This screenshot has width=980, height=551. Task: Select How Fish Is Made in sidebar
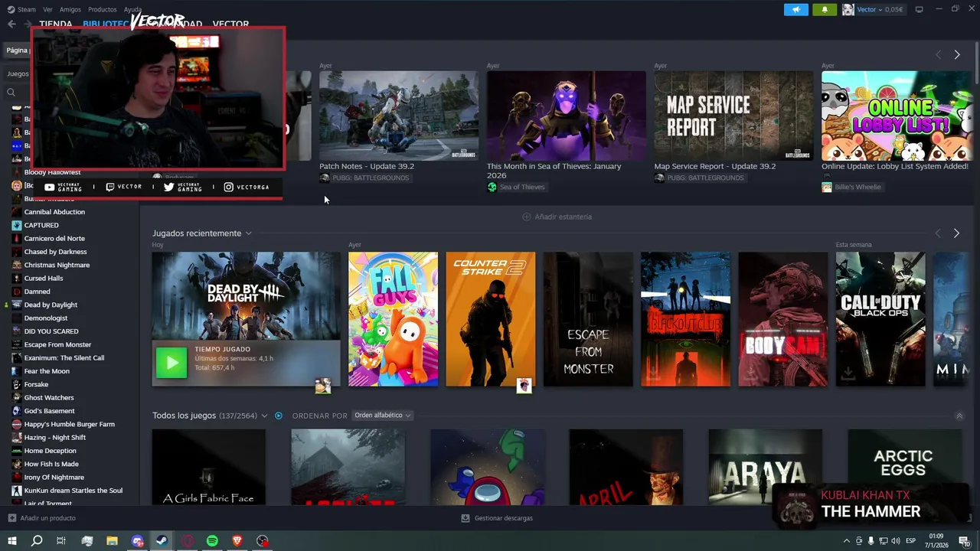(51, 464)
